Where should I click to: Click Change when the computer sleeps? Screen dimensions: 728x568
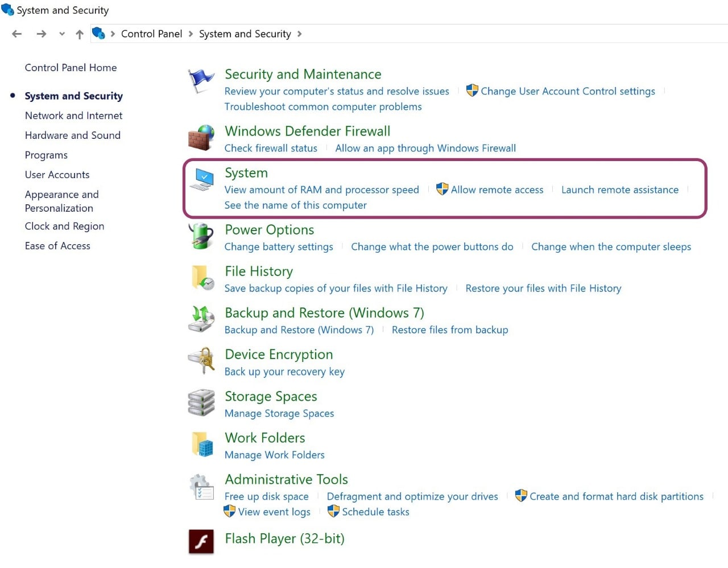(611, 247)
